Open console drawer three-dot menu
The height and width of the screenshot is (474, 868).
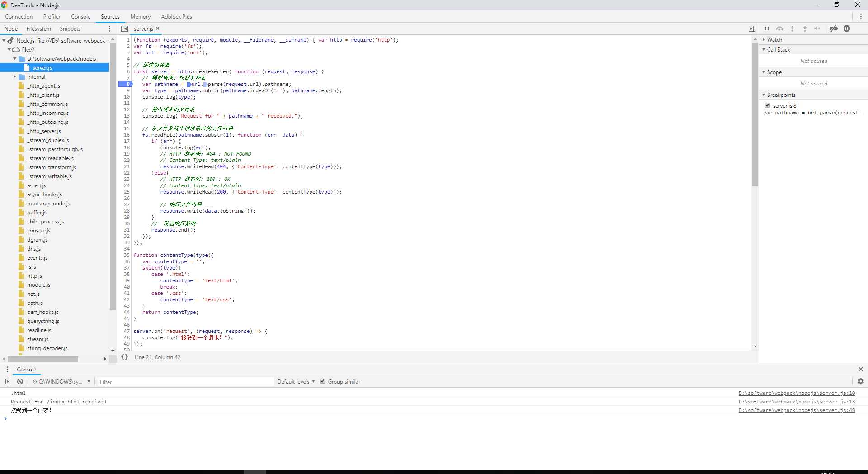(7, 369)
